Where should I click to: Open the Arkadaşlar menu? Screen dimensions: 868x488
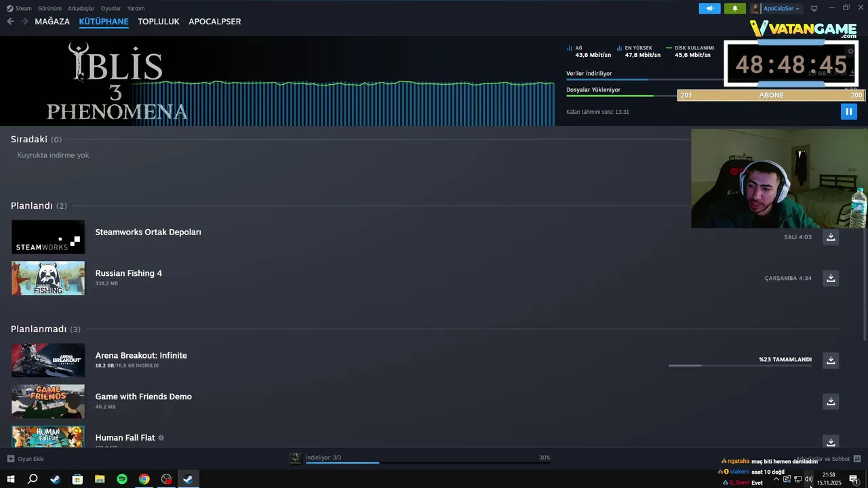81,9
